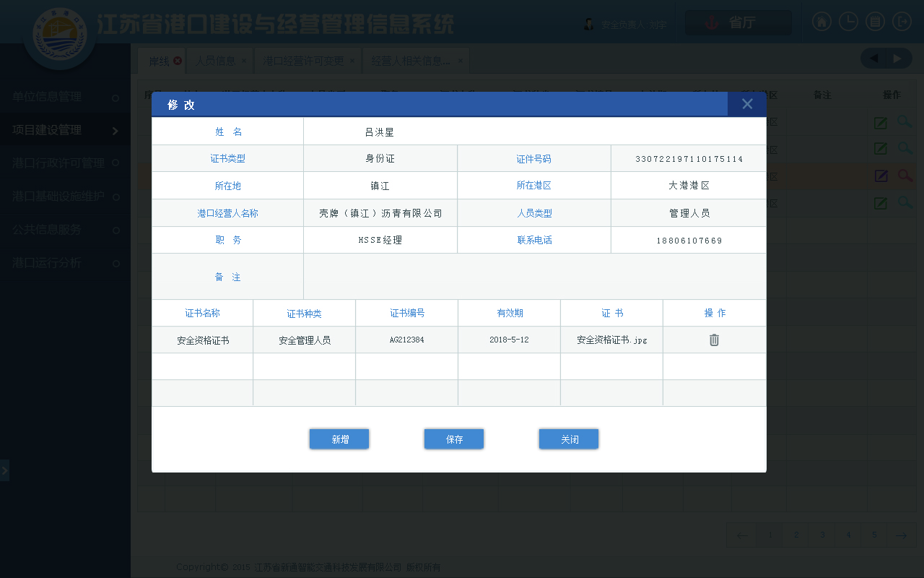Viewport: 924px width, 578px height.
Task: Expand the collapsed left side panel arrow
Action: point(4,470)
